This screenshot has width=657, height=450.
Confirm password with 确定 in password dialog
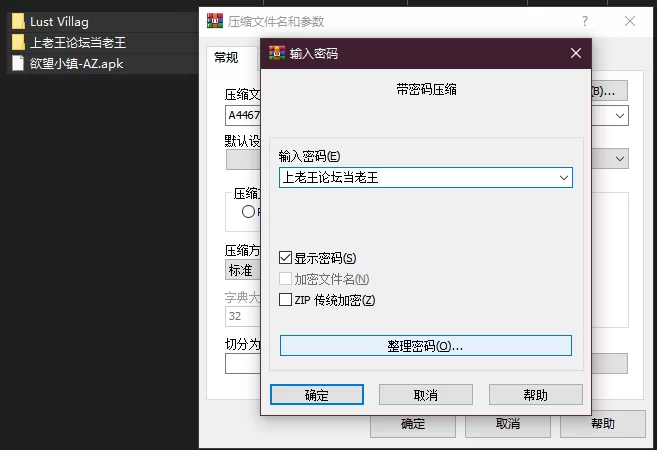click(317, 395)
